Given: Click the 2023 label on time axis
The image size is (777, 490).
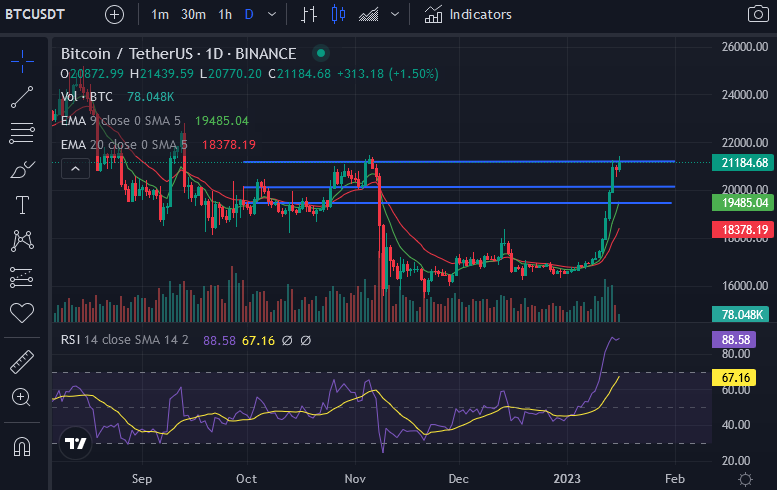Looking at the screenshot, I should coord(567,479).
